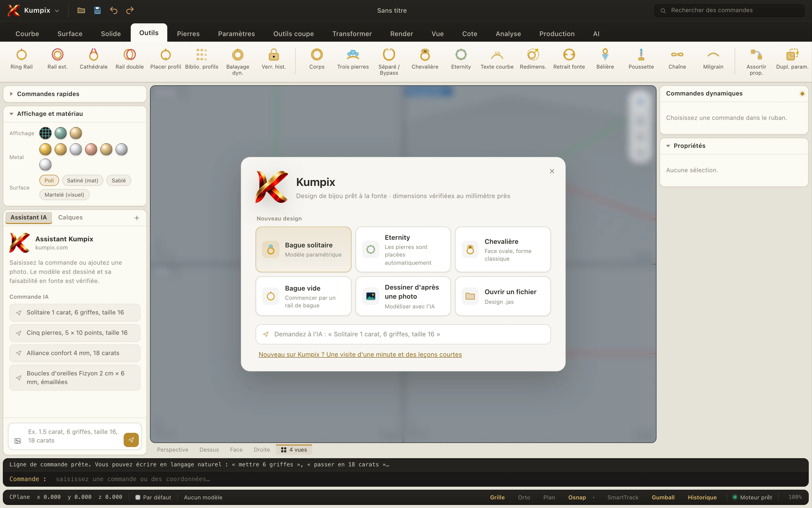
Task: Open the Production tab
Action: click(x=557, y=34)
